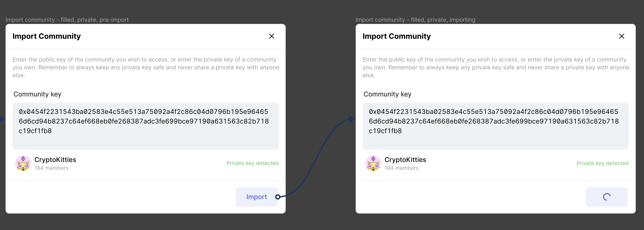Click the '184 members' text in the left dialog

point(51,168)
